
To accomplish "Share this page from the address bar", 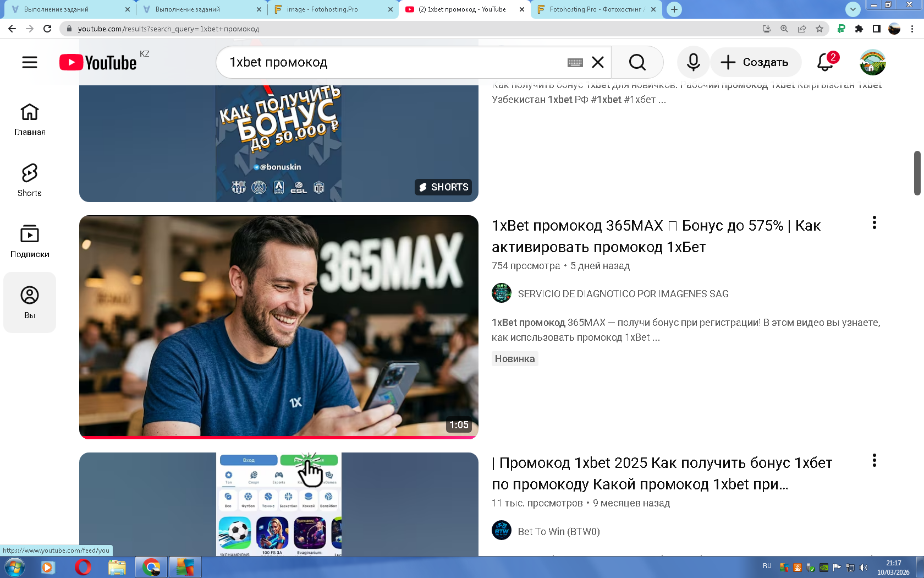I will [802, 29].
